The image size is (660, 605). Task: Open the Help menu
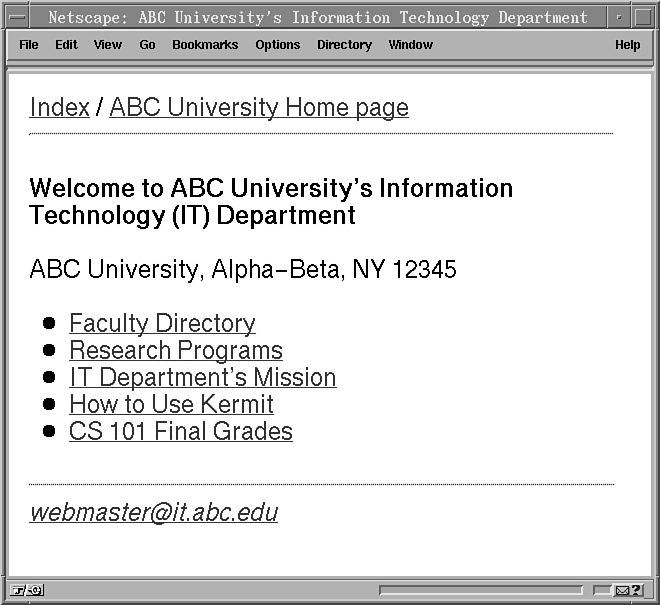[627, 45]
